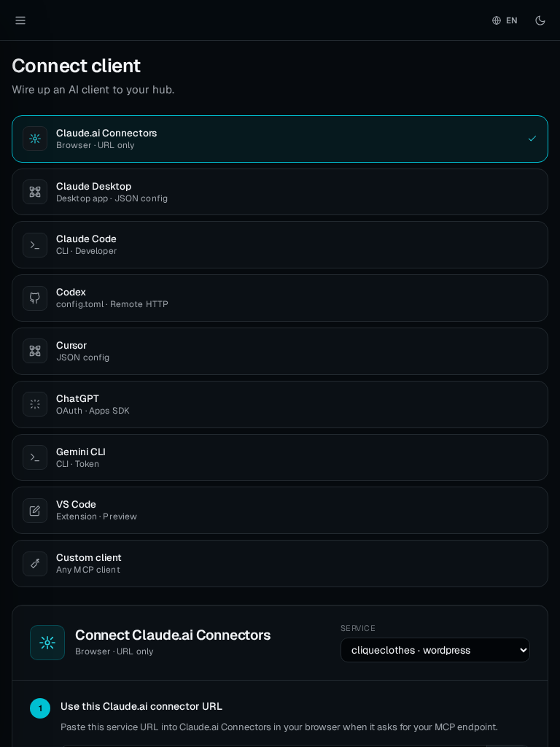
Task: Click the Codex GitHub icon
Action: click(35, 298)
